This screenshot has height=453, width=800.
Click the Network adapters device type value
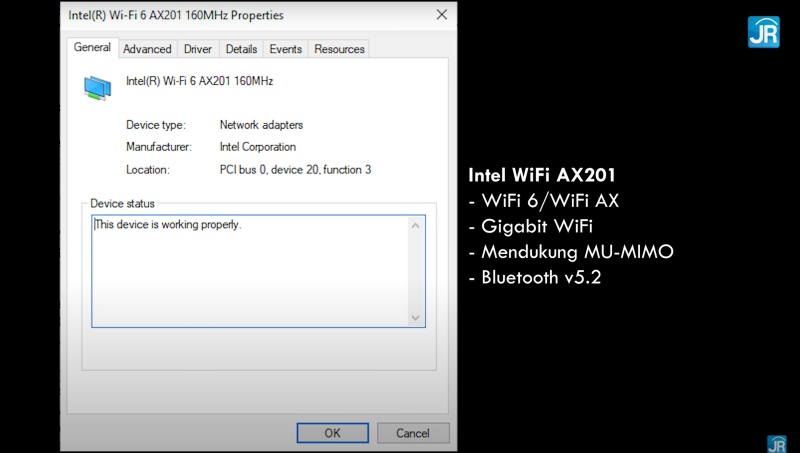(261, 125)
